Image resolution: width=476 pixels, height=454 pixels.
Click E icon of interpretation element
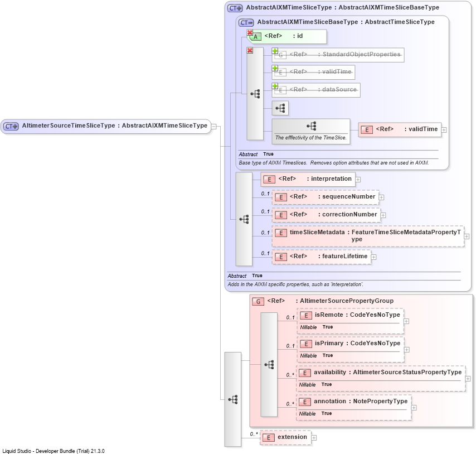(x=269, y=180)
